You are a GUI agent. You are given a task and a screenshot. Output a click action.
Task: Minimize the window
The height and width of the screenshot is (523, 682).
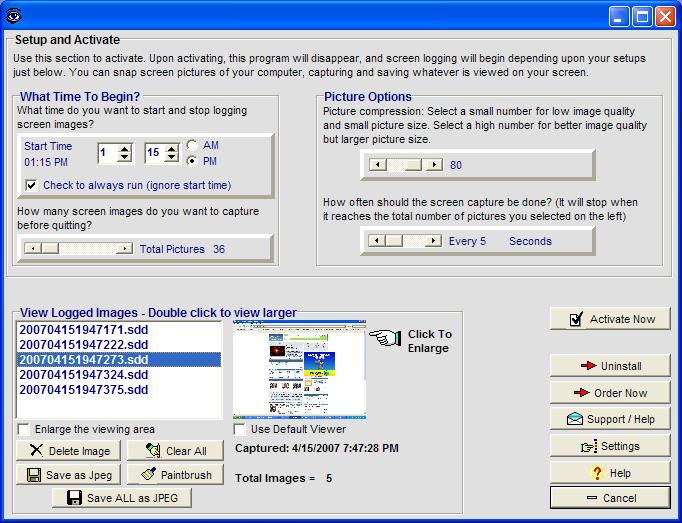pyautogui.click(x=618, y=17)
